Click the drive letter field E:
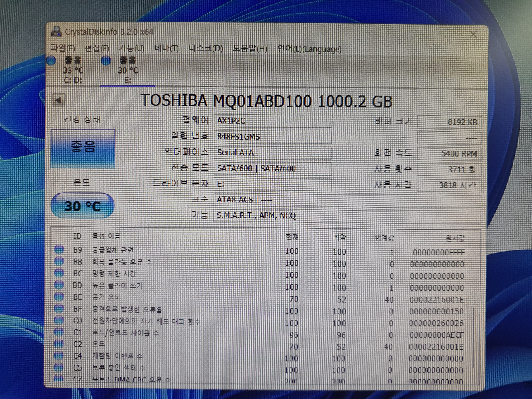The image size is (532, 399). click(x=272, y=184)
